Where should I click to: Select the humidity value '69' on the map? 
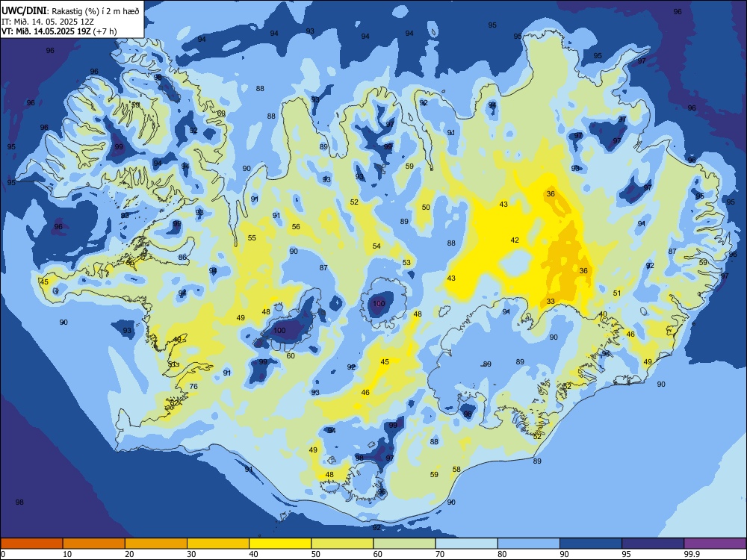222,113
